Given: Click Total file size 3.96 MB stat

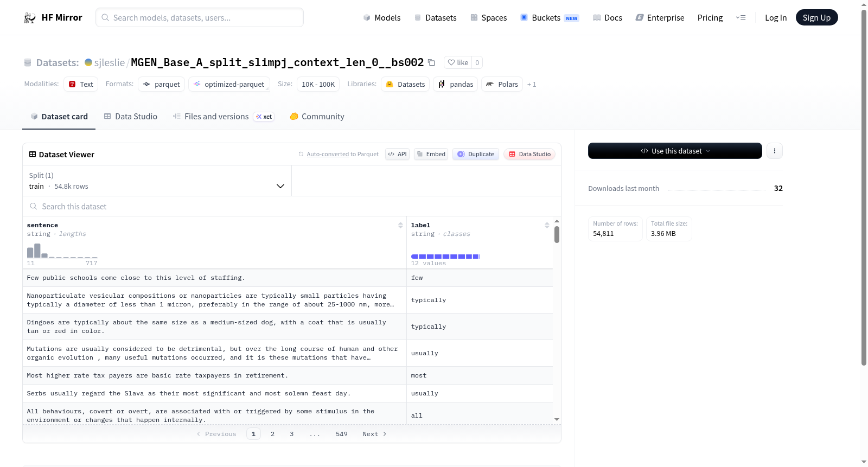Looking at the screenshot, I should [669, 228].
